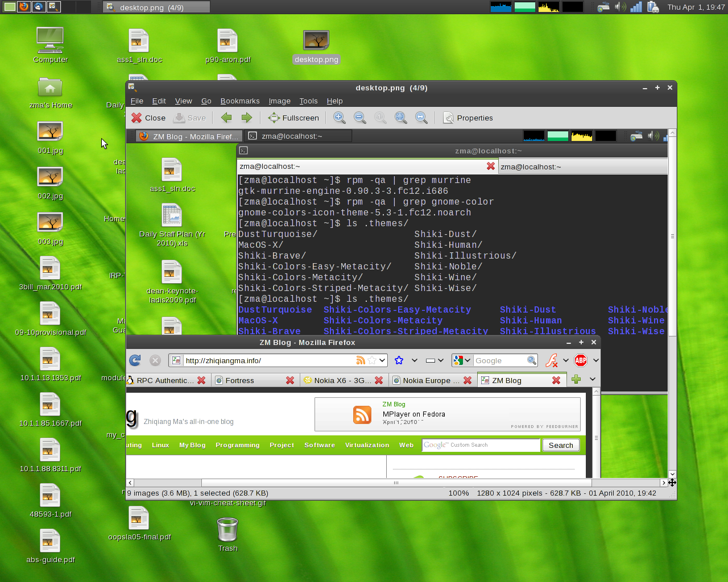
Task: Click the power/battery tray icon
Action: (653, 7)
